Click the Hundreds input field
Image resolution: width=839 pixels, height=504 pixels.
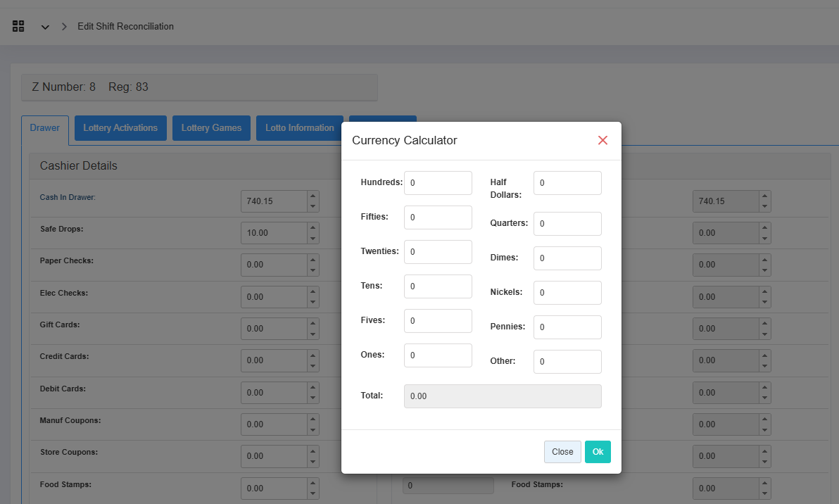[x=438, y=183]
